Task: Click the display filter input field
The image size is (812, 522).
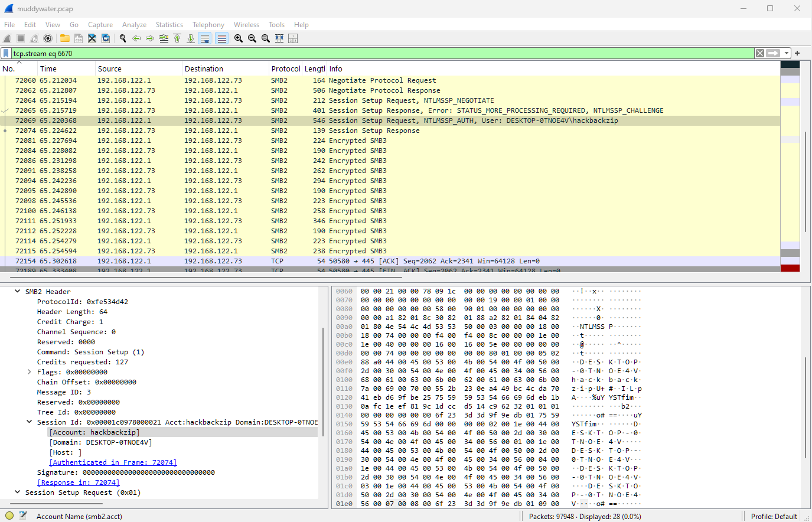Action: coord(383,53)
